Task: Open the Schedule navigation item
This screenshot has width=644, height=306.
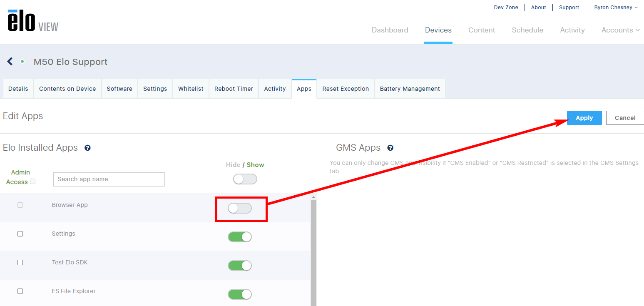Action: pos(527,30)
